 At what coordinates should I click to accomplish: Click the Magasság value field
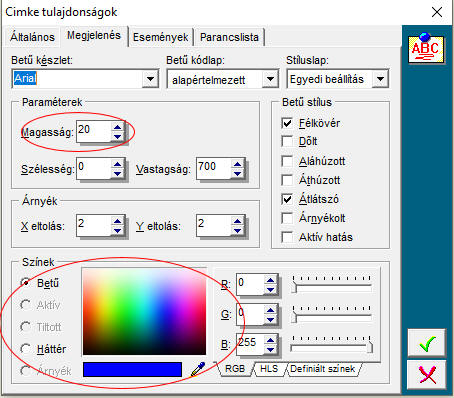[x=94, y=132]
